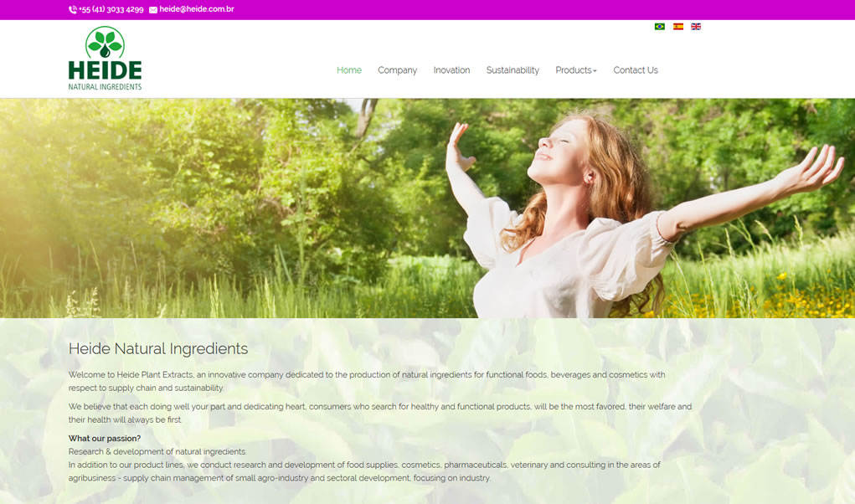855x504 pixels.
Task: Click the envelope email icon
Action: click(x=153, y=10)
